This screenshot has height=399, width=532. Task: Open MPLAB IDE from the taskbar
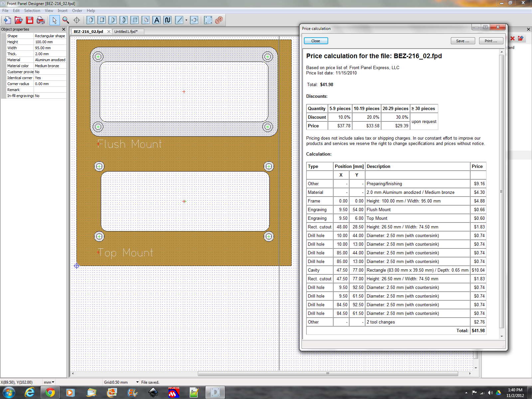tap(174, 393)
